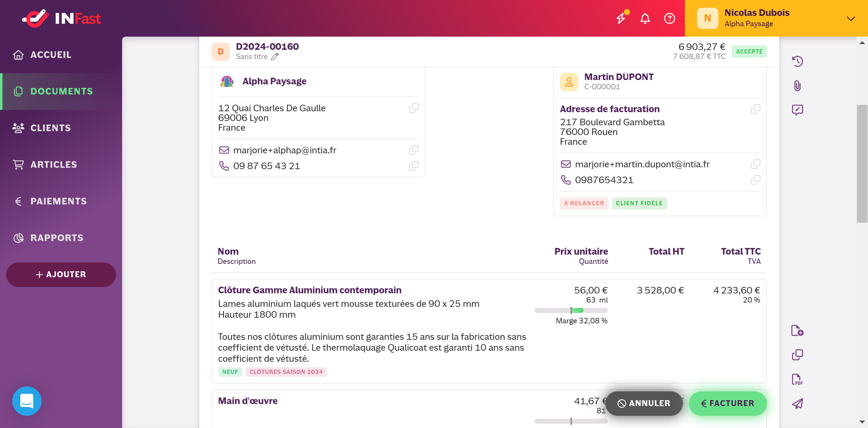The image size is (868, 428).
Task: Click the attachments paperclip icon
Action: pyautogui.click(x=797, y=86)
